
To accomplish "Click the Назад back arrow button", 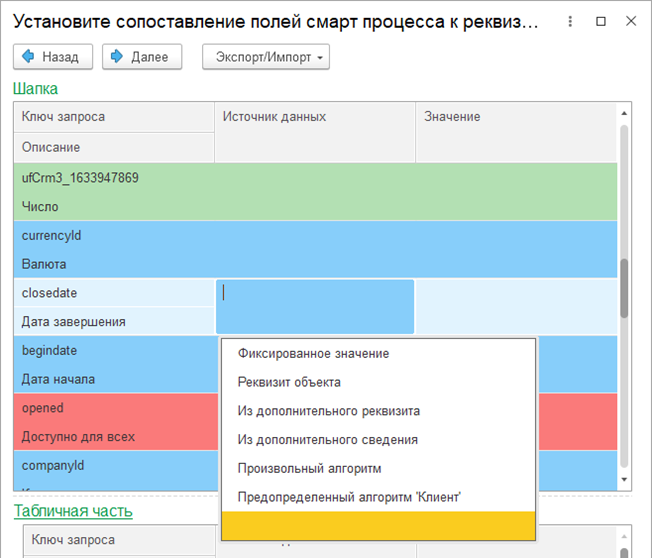I will pos(53,58).
